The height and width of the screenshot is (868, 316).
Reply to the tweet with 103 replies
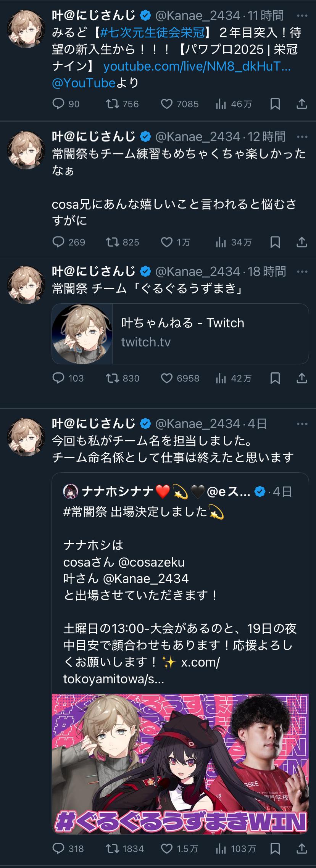58,378
